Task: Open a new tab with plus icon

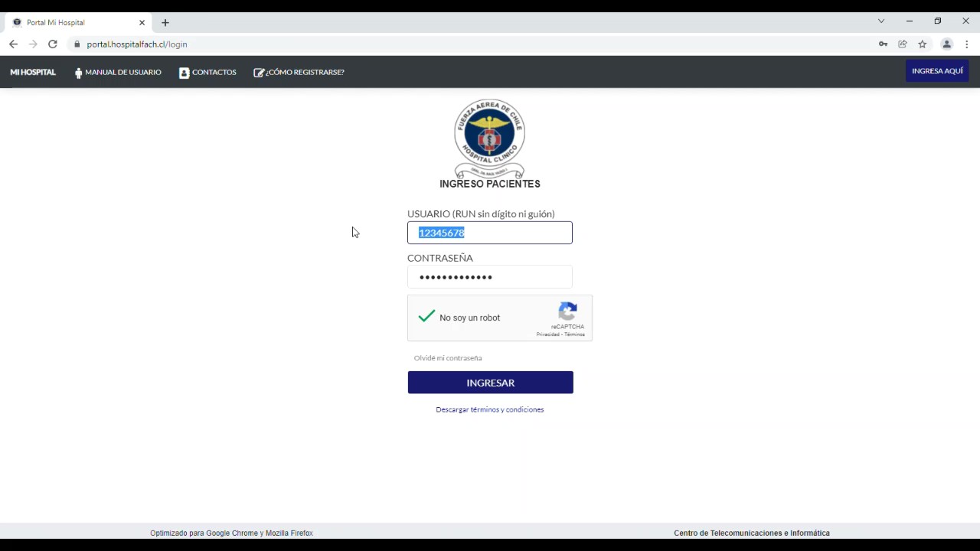Action: tap(165, 22)
